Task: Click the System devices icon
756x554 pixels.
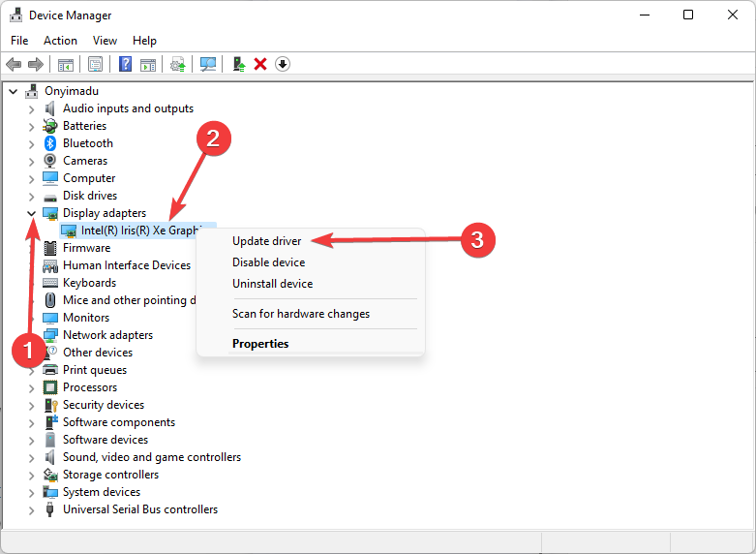Action: (x=50, y=492)
